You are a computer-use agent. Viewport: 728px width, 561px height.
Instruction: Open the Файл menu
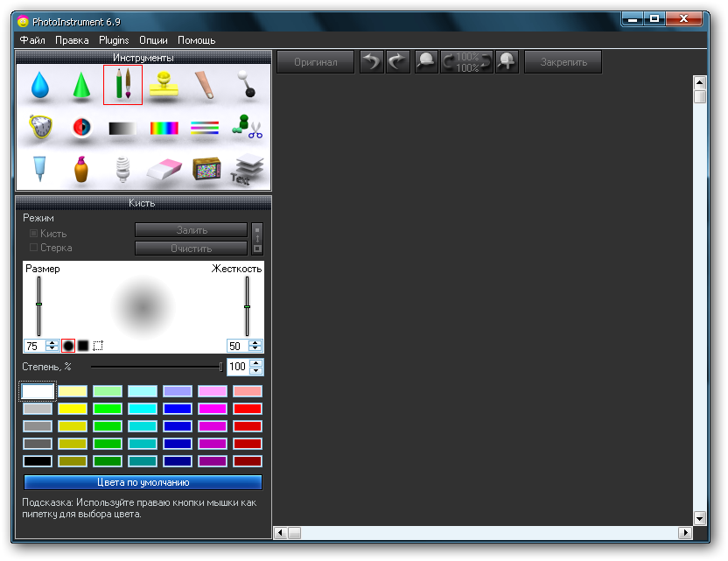pyautogui.click(x=32, y=40)
